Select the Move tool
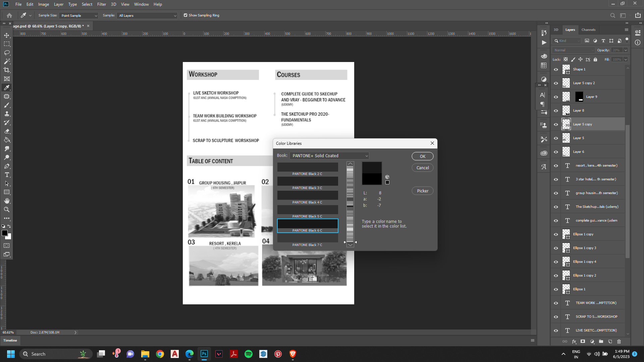Screen dimensions: 644x362 coord(7,35)
